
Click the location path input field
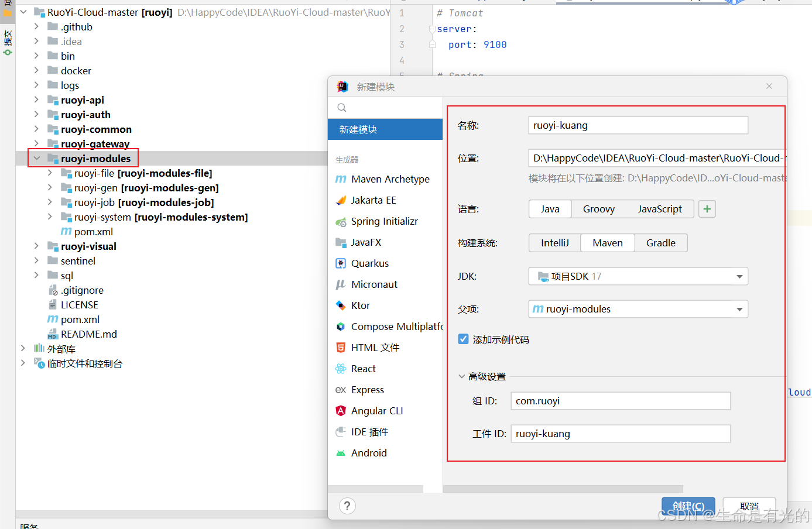657,158
